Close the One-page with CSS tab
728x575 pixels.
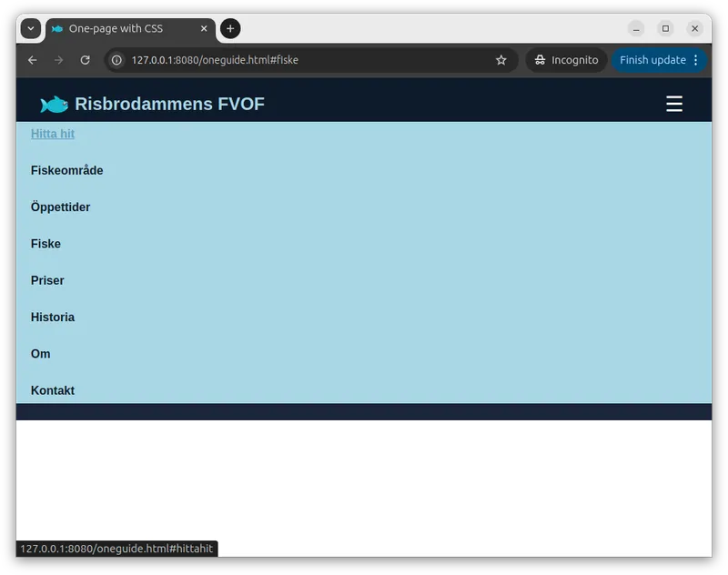[204, 29]
